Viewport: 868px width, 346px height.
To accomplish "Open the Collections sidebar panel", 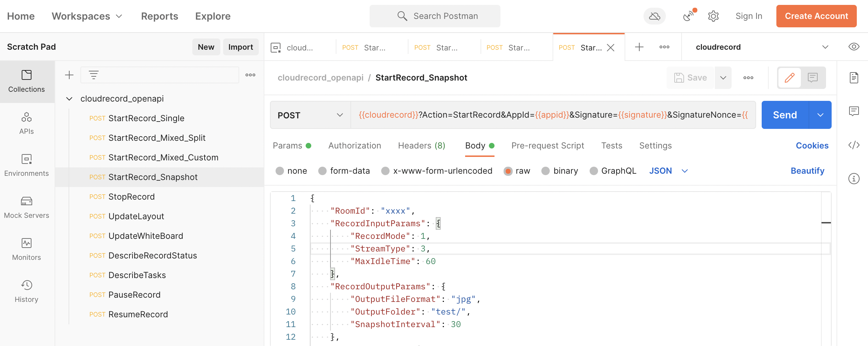I will 27,82.
